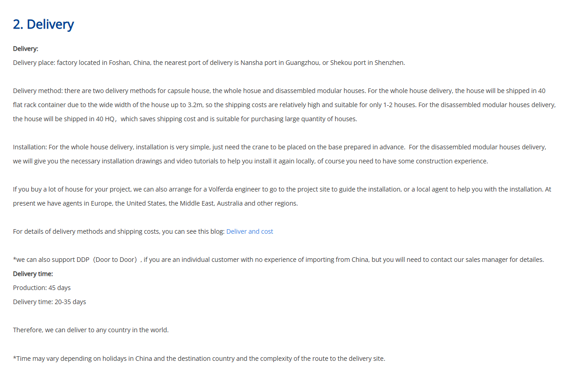This screenshot has width=588, height=369.
Task: Click the holidays time-variation footnote line
Action: click(199, 359)
